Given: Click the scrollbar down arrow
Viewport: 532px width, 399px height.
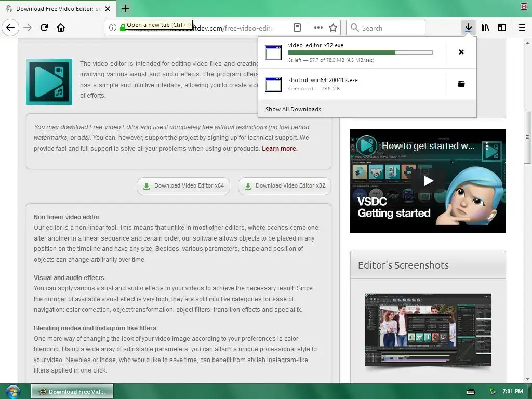Looking at the screenshot, I should tap(527, 379).
